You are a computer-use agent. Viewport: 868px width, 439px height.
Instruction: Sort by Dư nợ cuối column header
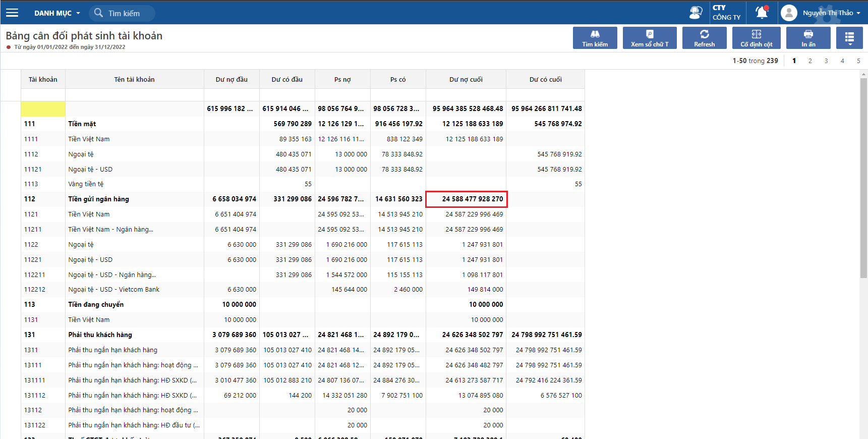click(x=466, y=79)
